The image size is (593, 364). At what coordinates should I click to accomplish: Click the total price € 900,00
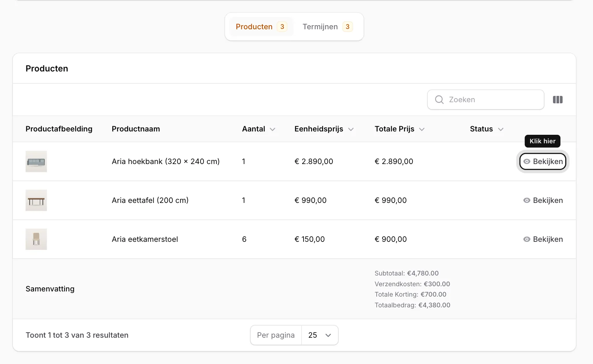391,239
